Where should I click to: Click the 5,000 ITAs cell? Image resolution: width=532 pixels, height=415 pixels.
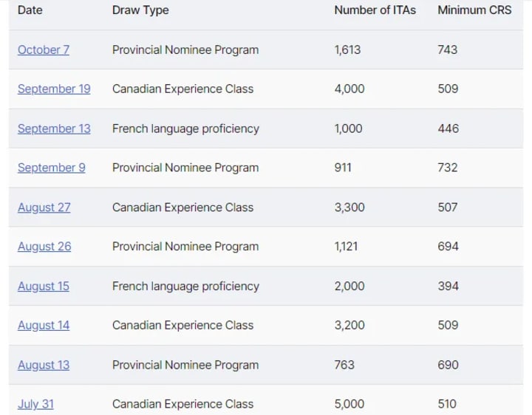click(x=349, y=404)
